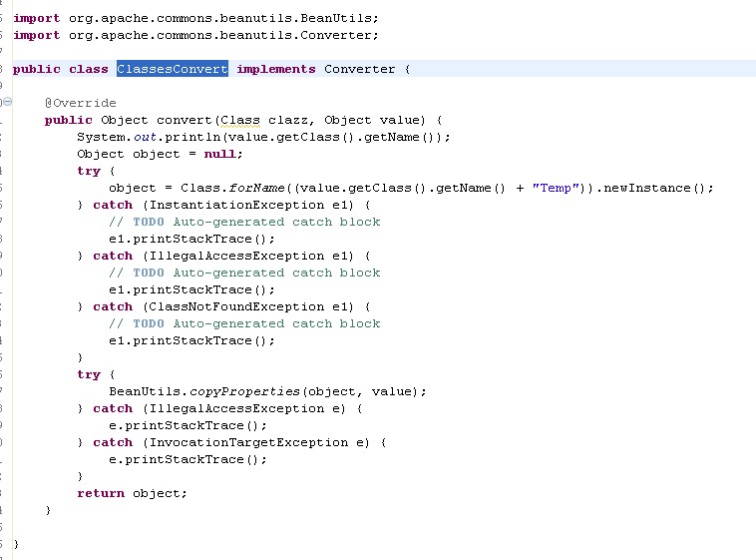Image resolution: width=756 pixels, height=560 pixels.
Task: Collapse the convert method fold marker
Action: 7,102
